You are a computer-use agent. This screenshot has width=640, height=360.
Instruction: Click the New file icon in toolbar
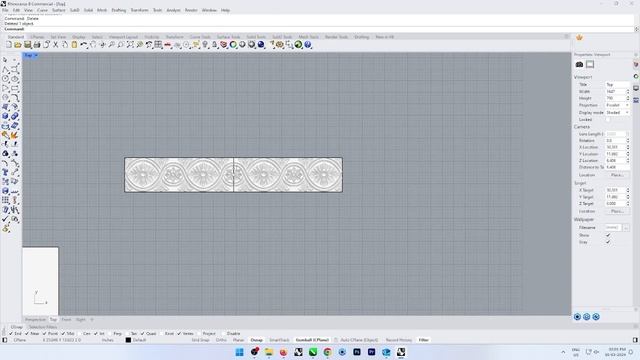tap(9, 45)
